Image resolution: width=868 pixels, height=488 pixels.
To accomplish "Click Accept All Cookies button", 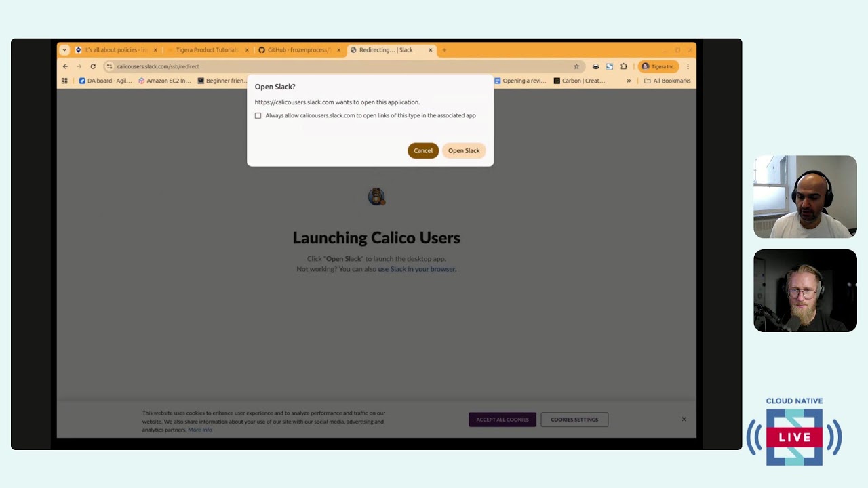I will 502,420.
